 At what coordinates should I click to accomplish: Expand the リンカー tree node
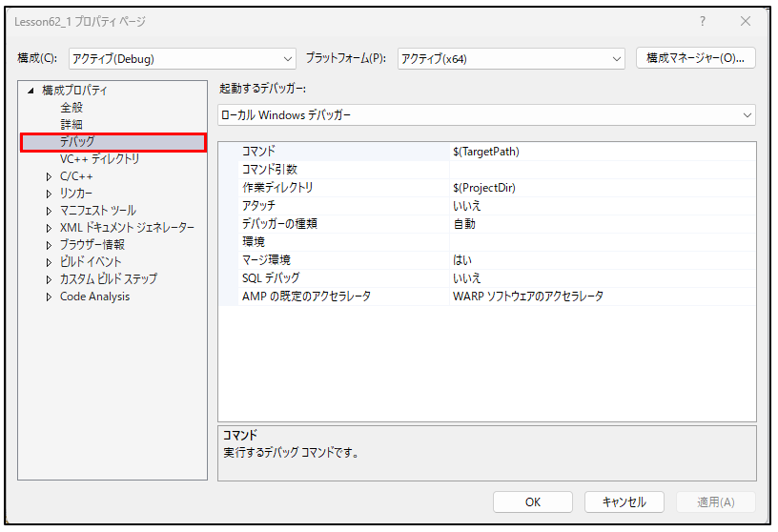tap(50, 194)
